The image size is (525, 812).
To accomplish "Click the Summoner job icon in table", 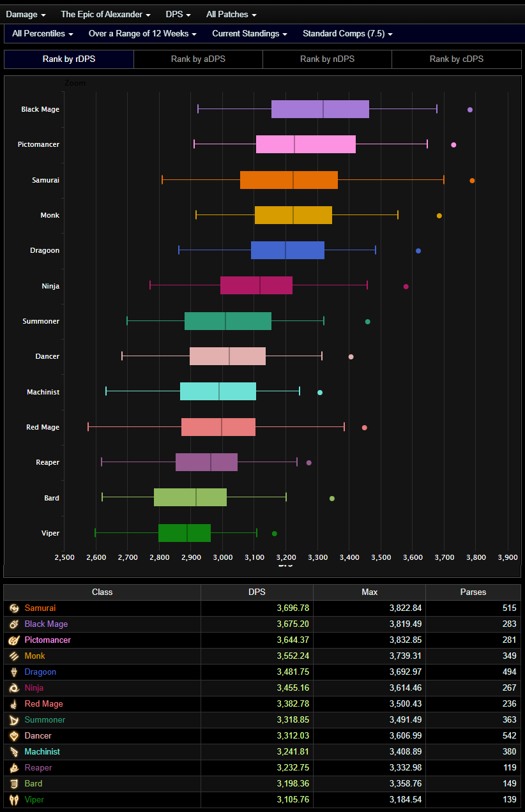I will (14, 720).
